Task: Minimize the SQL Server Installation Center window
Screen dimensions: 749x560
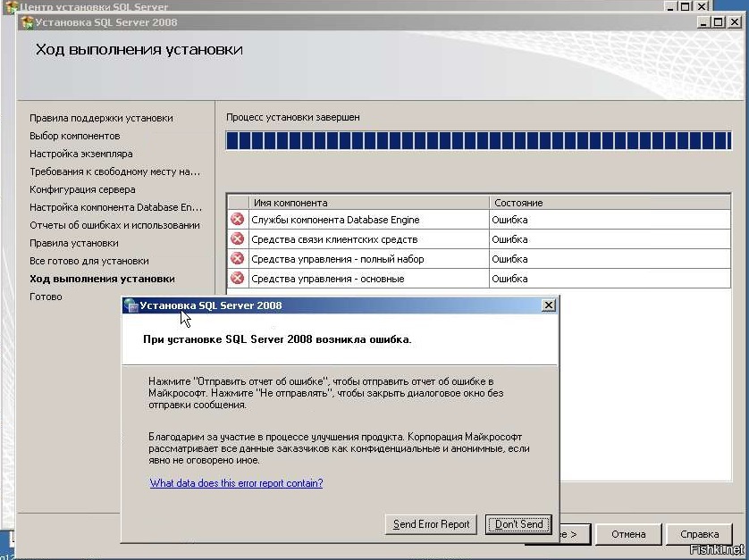Action: [670, 6]
